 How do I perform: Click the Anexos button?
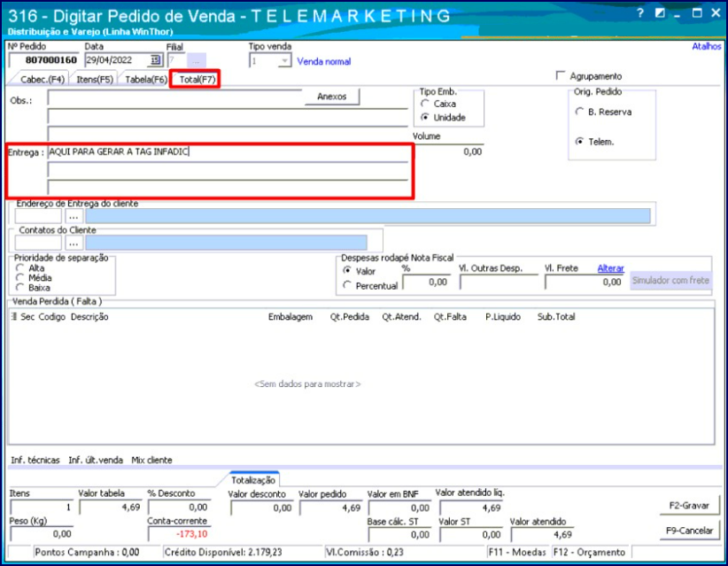[331, 97]
